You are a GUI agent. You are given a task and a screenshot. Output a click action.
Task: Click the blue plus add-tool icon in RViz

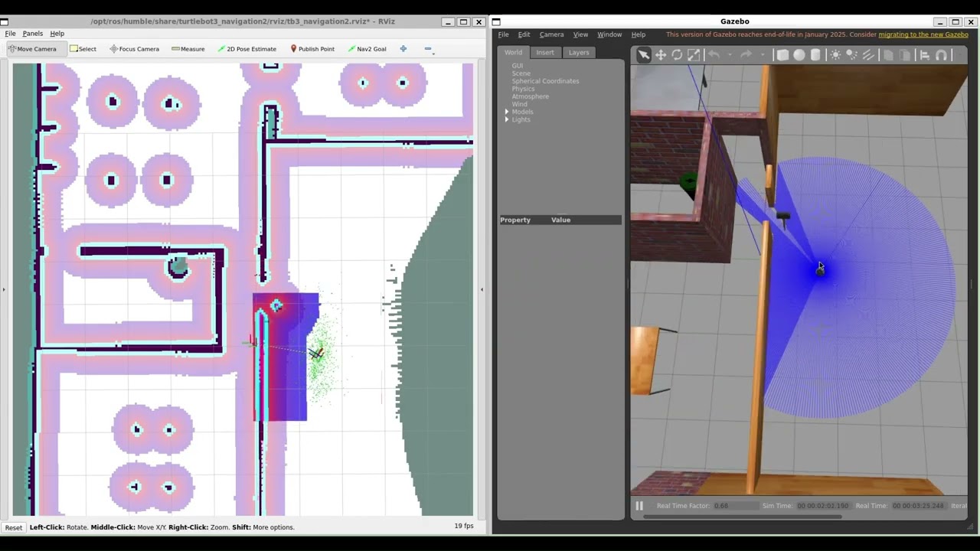pos(403,49)
